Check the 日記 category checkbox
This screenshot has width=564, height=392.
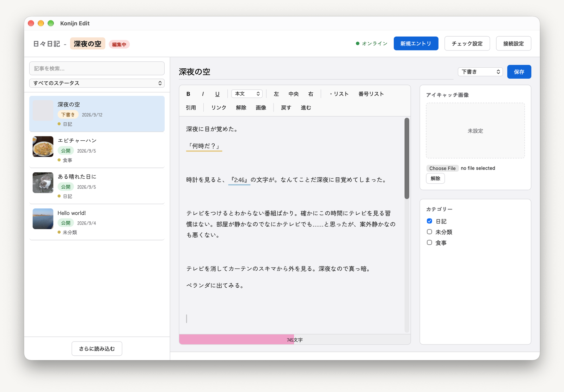click(x=429, y=221)
